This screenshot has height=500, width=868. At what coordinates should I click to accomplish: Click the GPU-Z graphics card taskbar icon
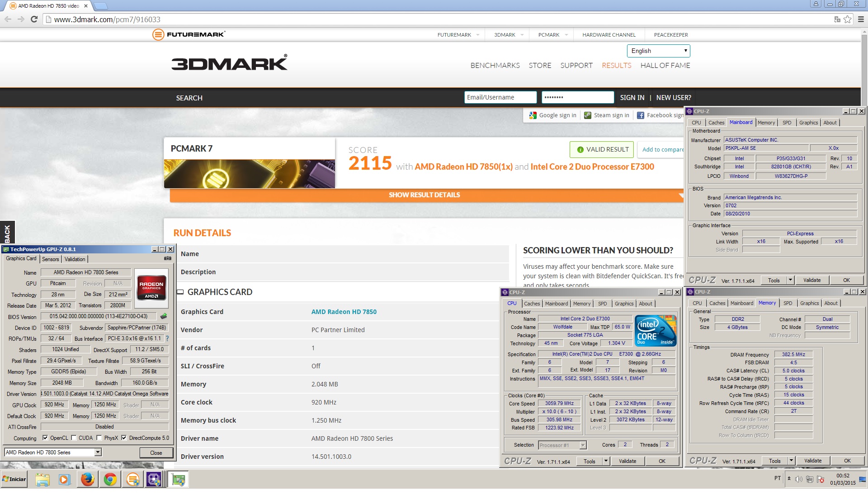pyautogui.click(x=179, y=479)
